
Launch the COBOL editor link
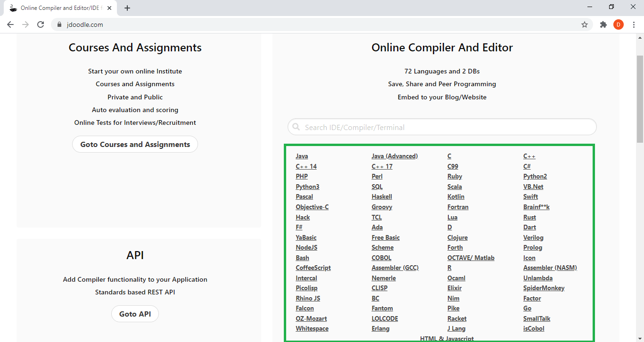pos(381,258)
